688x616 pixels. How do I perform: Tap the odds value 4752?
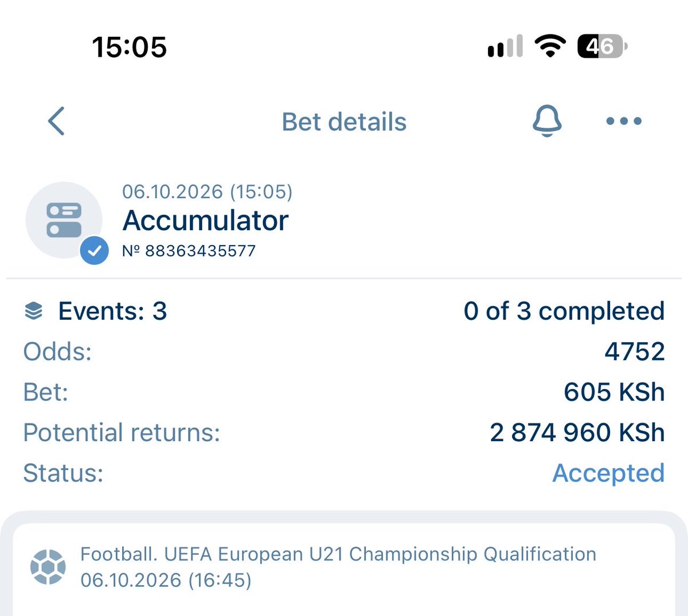(x=635, y=351)
